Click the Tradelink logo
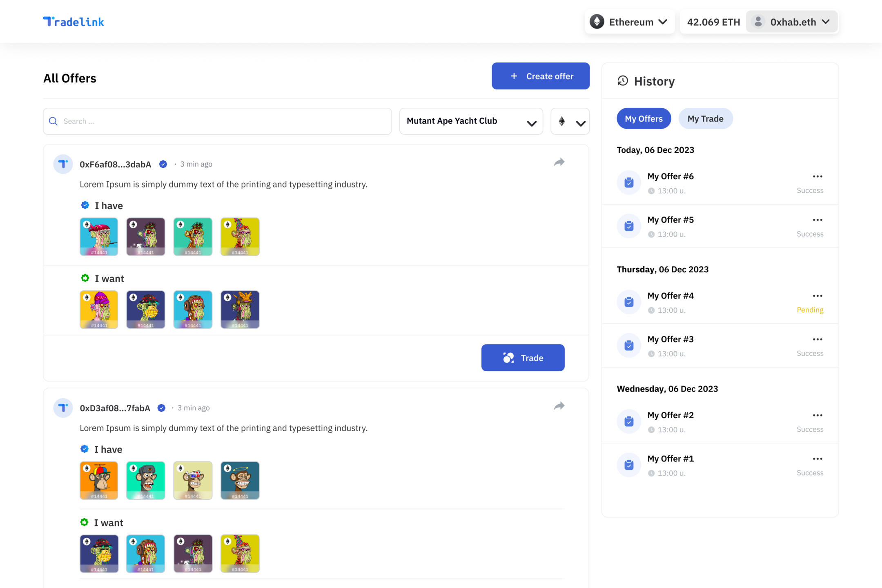Viewport: 882px width, 588px height. (x=73, y=22)
